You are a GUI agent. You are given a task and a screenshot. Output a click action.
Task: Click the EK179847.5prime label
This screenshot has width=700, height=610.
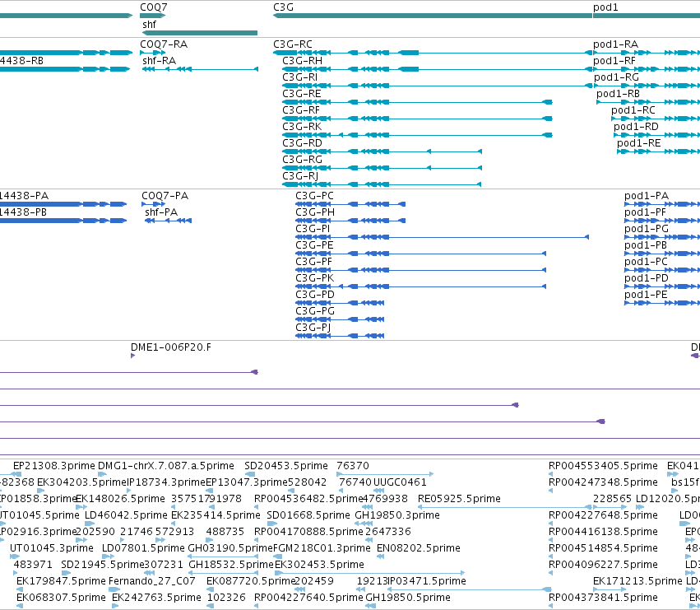click(61, 581)
